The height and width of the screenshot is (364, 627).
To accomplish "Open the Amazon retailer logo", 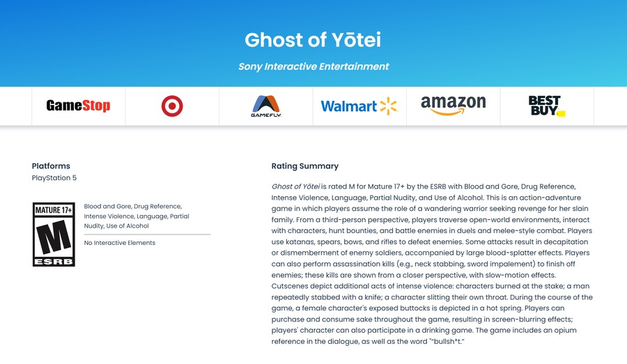I will click(x=453, y=106).
